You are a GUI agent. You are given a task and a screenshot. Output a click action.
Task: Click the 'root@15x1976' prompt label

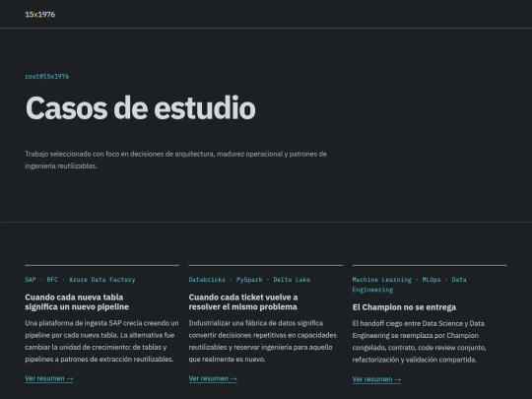coord(47,76)
